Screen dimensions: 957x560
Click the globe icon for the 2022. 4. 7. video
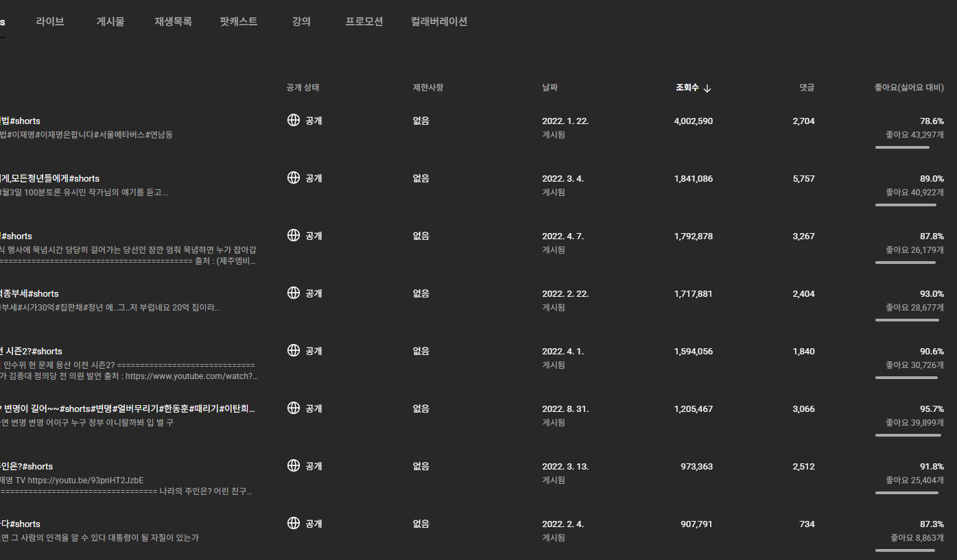pos(294,236)
